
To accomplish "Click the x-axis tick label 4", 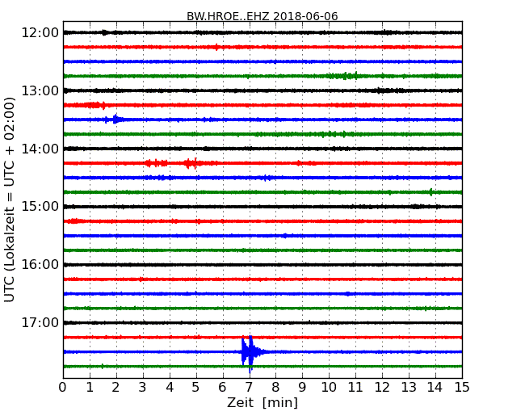I will [x=170, y=388].
